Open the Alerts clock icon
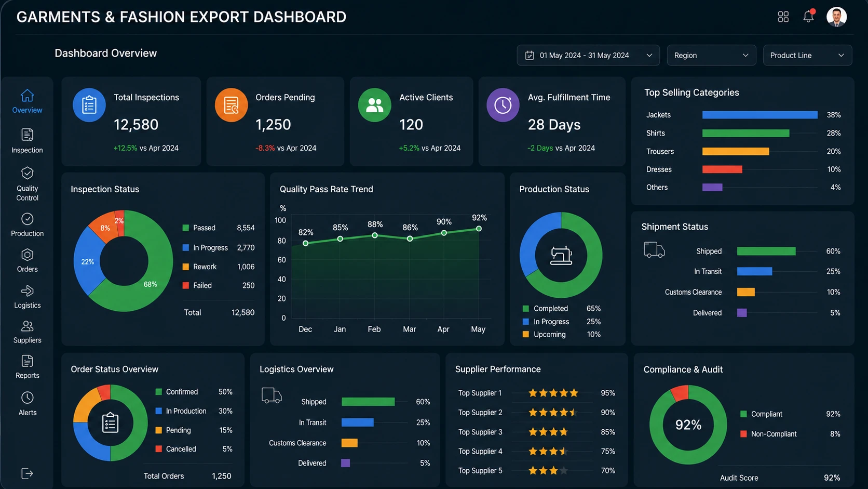This screenshot has height=489, width=868. coord(27,398)
